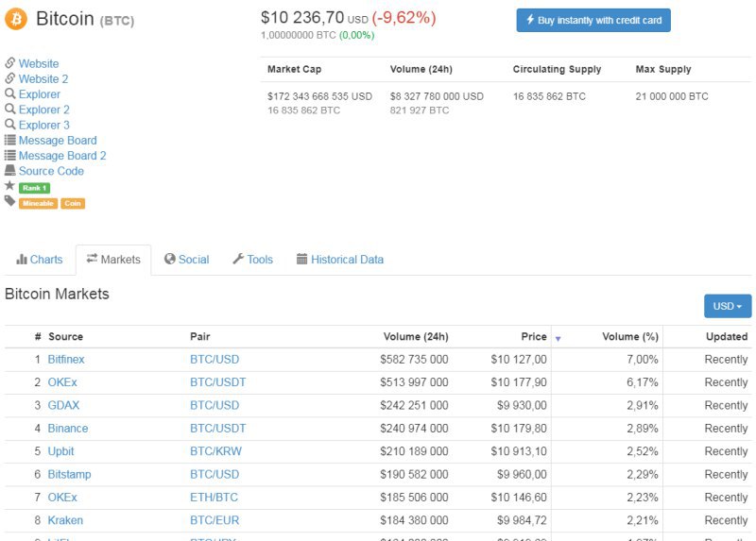
Task: Click the chain icon beside Website 2
Action: click(10, 78)
